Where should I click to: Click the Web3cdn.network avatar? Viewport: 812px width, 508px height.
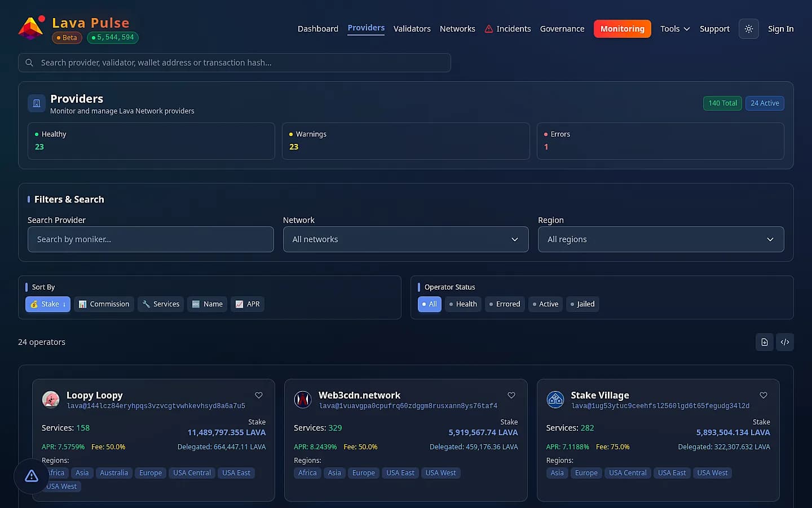pyautogui.click(x=303, y=400)
